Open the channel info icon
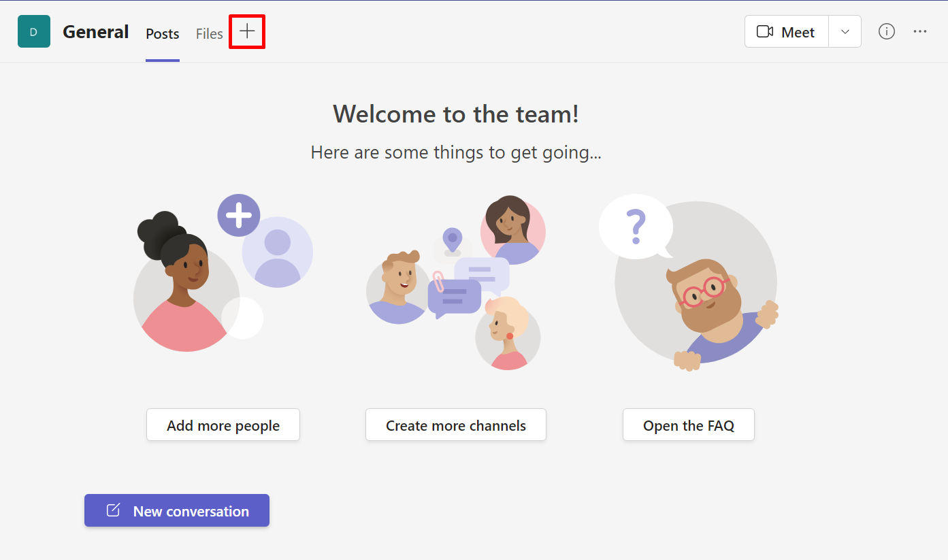 [x=886, y=31]
